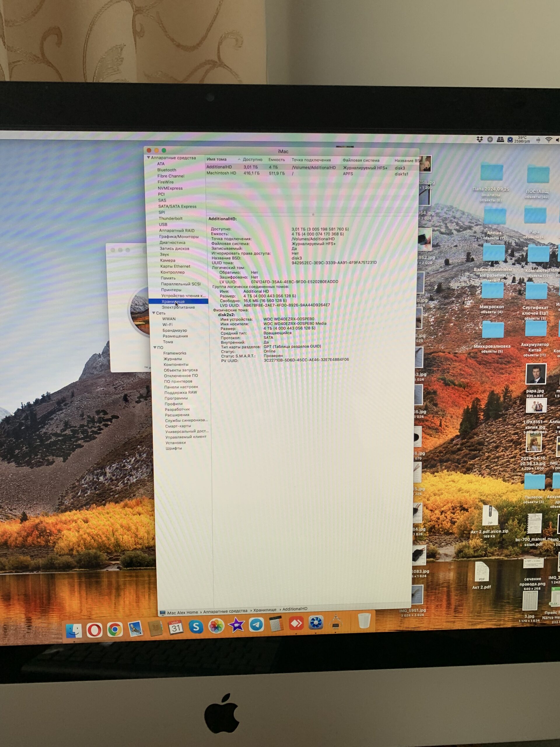
Task: Select Электропитание in the sidebar
Action: [178, 307]
